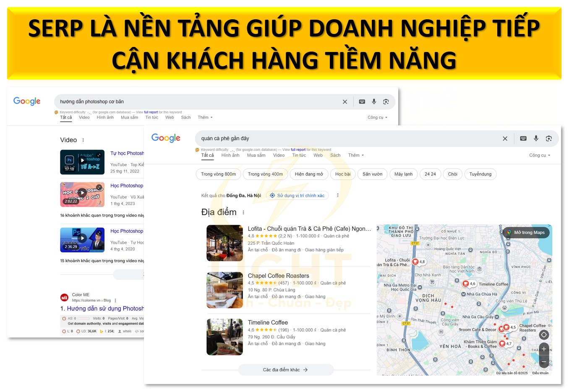The height and width of the screenshot is (392, 569).
Task: Click 'full report' link in coffee window
Action: [x=298, y=150]
